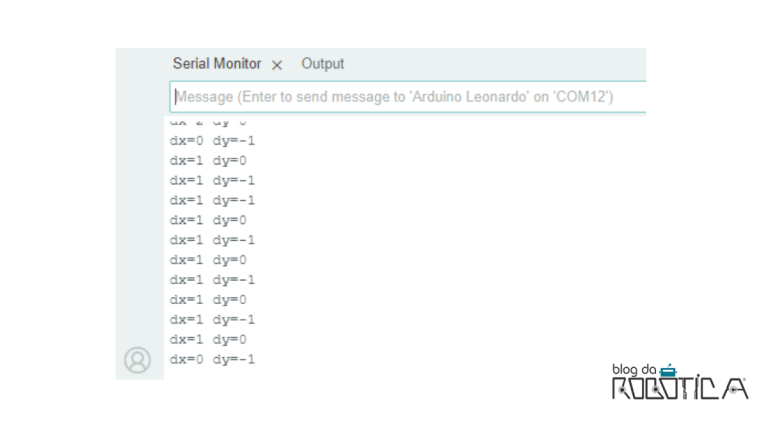Focus the serial Message input field

click(400, 97)
